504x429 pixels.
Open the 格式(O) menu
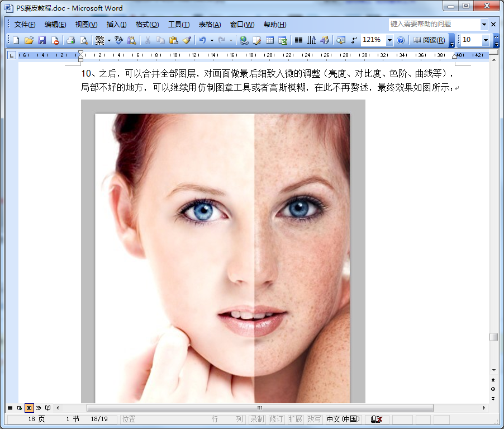tap(147, 25)
